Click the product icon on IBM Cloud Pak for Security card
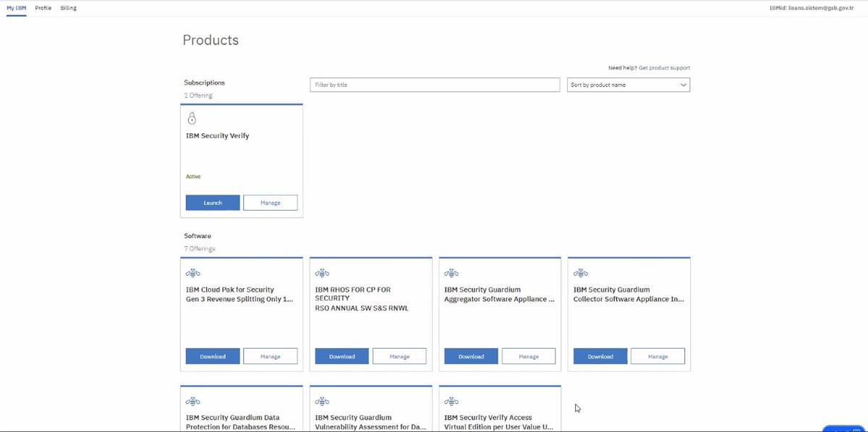 pyautogui.click(x=192, y=273)
